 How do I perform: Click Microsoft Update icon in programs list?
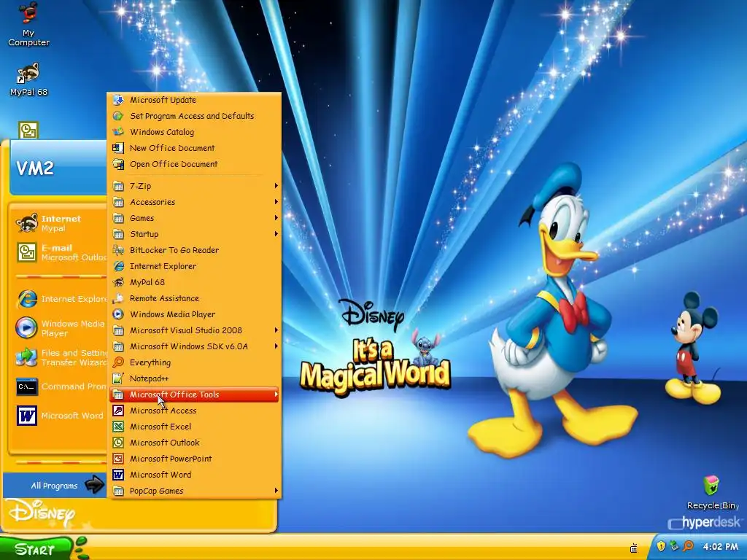coord(118,100)
